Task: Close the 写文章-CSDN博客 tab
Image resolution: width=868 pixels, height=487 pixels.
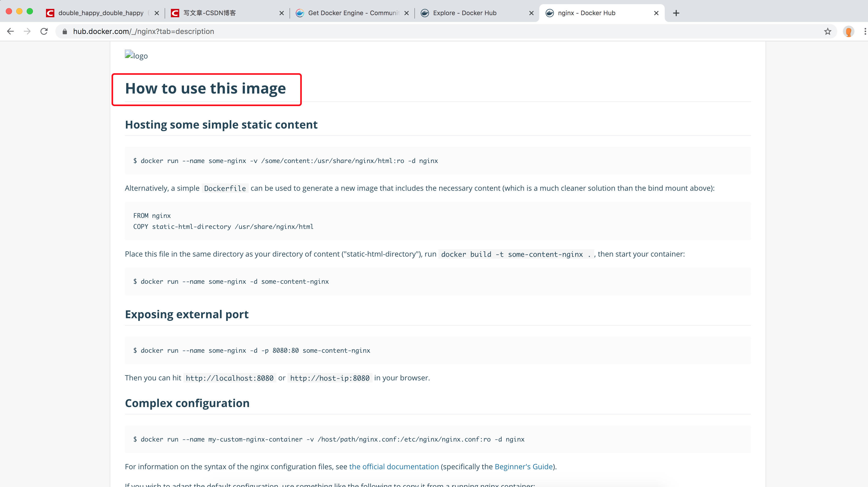Action: tap(282, 13)
